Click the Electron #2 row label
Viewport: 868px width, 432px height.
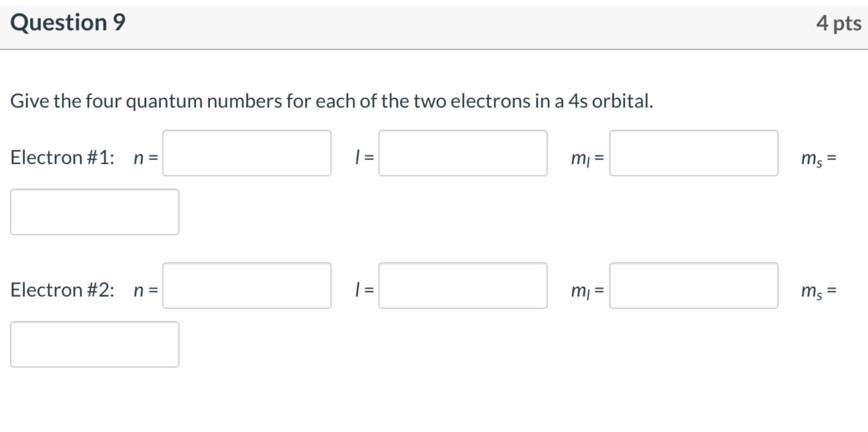point(62,290)
